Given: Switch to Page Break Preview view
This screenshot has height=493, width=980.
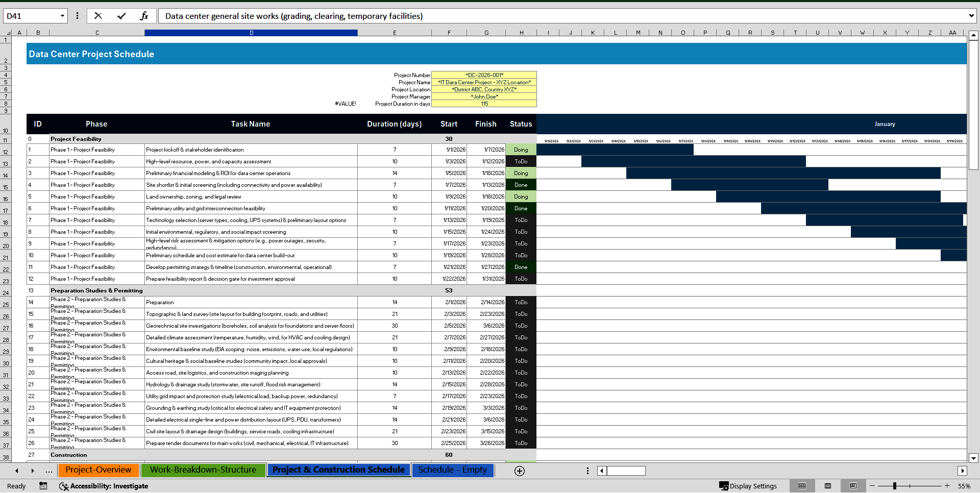Looking at the screenshot, I should coord(852,486).
